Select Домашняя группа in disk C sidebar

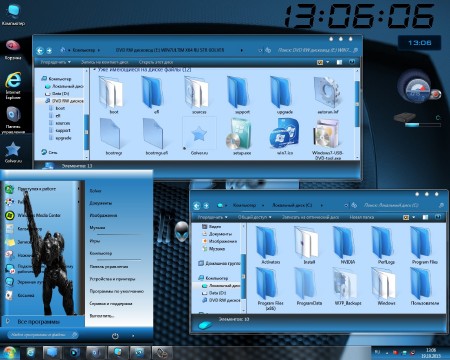coord(219,263)
